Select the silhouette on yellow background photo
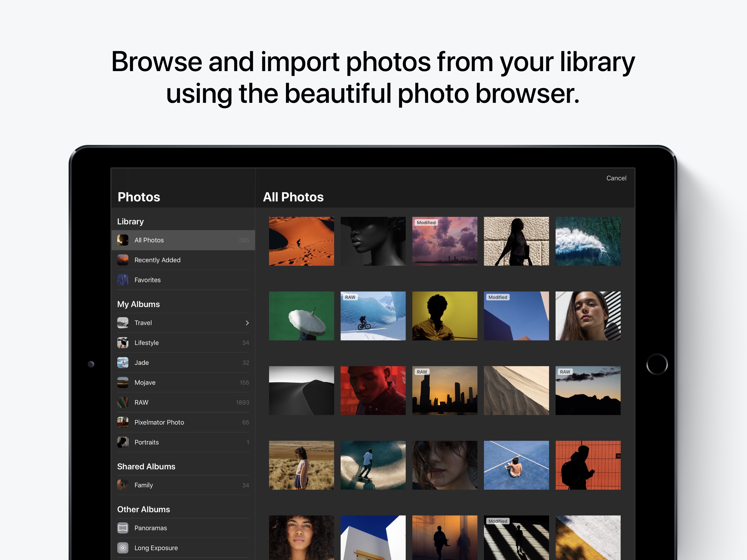The image size is (747, 560). tap(445, 316)
